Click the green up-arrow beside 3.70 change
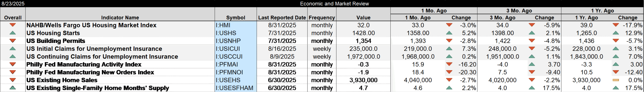644x92 pixels. [532, 64]
